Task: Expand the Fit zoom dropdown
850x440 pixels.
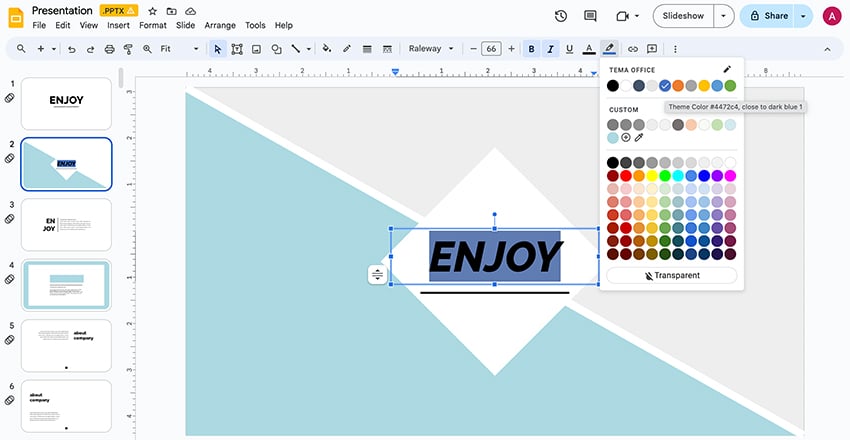Action: [x=180, y=48]
